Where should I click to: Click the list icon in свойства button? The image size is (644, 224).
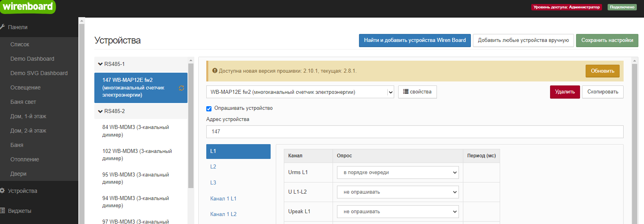pyautogui.click(x=406, y=91)
